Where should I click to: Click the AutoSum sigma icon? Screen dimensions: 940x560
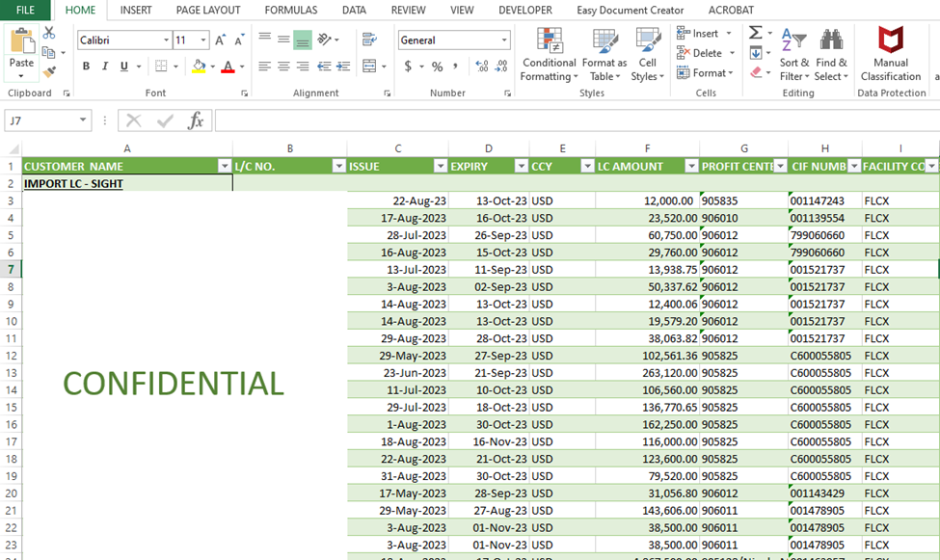click(755, 34)
